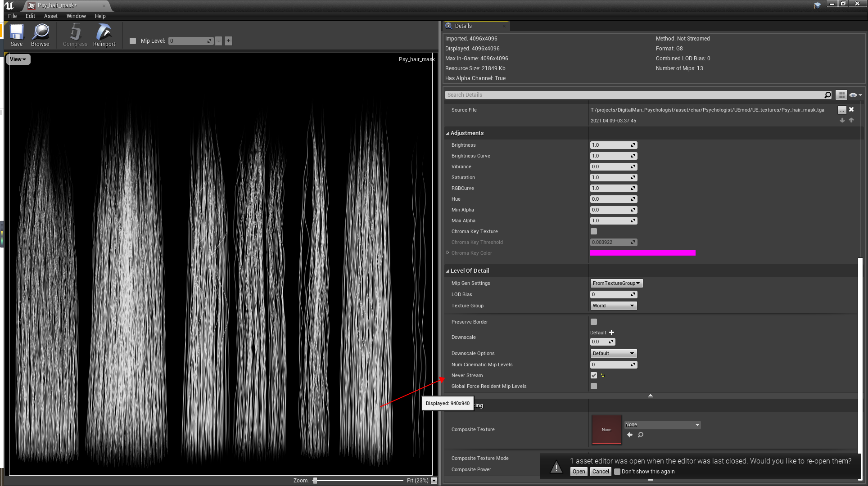
Task: Open the Asset menu
Action: (x=50, y=16)
